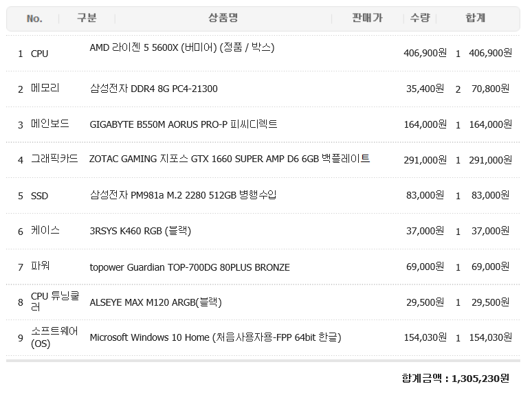The height and width of the screenshot is (404, 532).
Task: Open the Microsoft Windows 10 Home product
Action: click(215, 337)
